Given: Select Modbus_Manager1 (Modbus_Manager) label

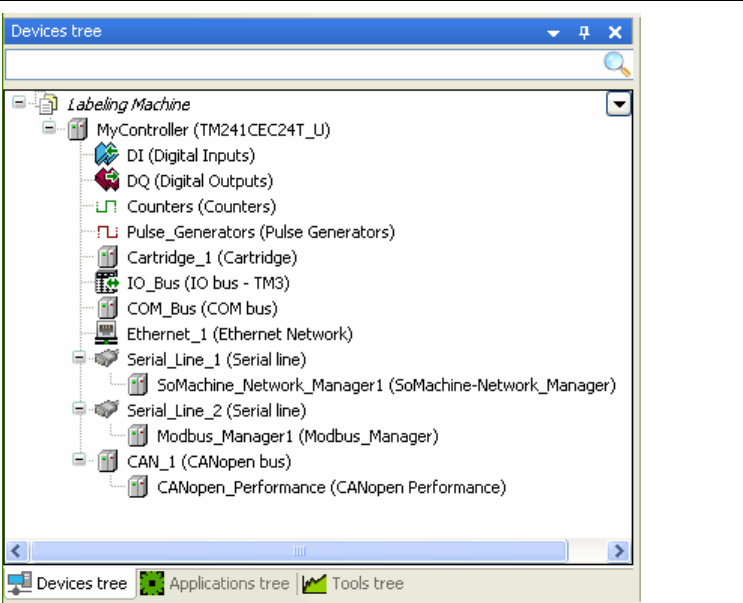Looking at the screenshot, I should (x=298, y=437).
